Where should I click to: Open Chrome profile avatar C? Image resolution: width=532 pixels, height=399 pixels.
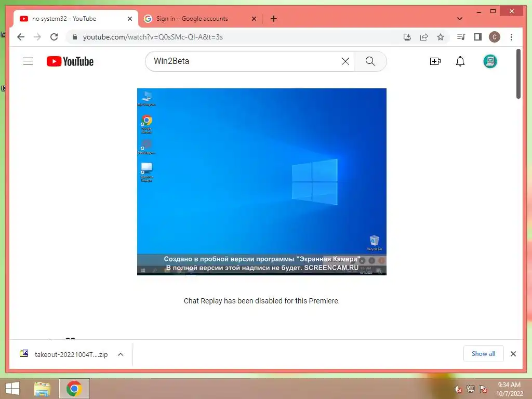click(x=495, y=37)
